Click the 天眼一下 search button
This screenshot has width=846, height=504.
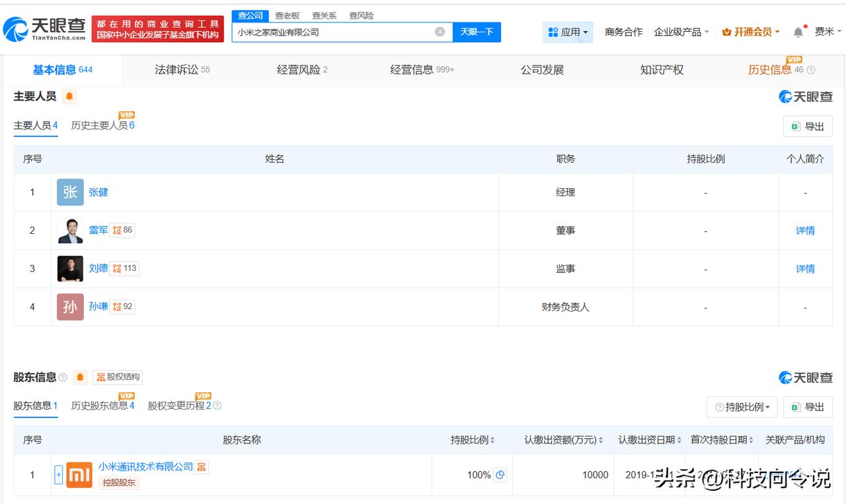[x=477, y=32]
